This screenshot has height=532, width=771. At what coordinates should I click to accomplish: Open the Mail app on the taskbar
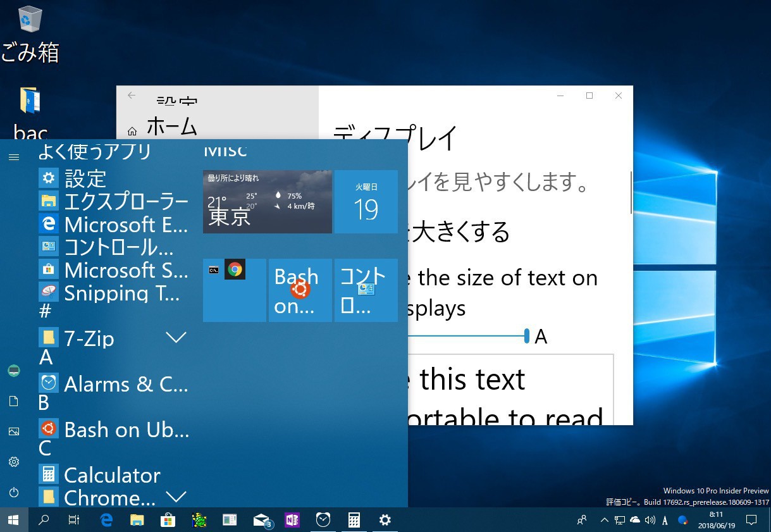tap(261, 520)
